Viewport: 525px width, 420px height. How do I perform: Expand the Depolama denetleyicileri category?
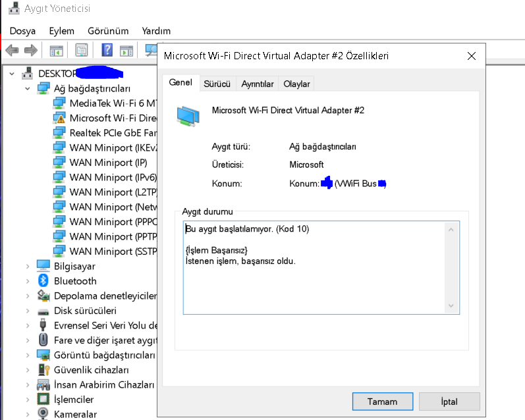[x=28, y=296]
